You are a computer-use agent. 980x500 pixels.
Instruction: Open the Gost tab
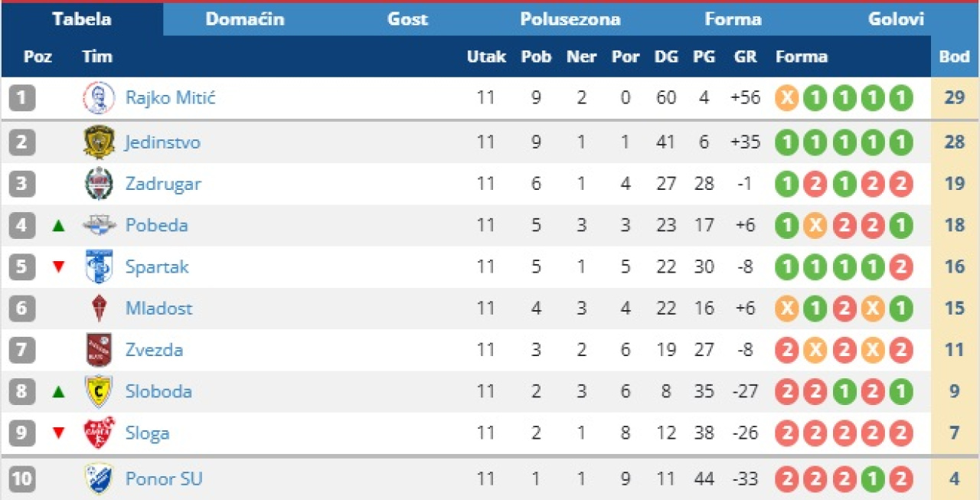407,19
